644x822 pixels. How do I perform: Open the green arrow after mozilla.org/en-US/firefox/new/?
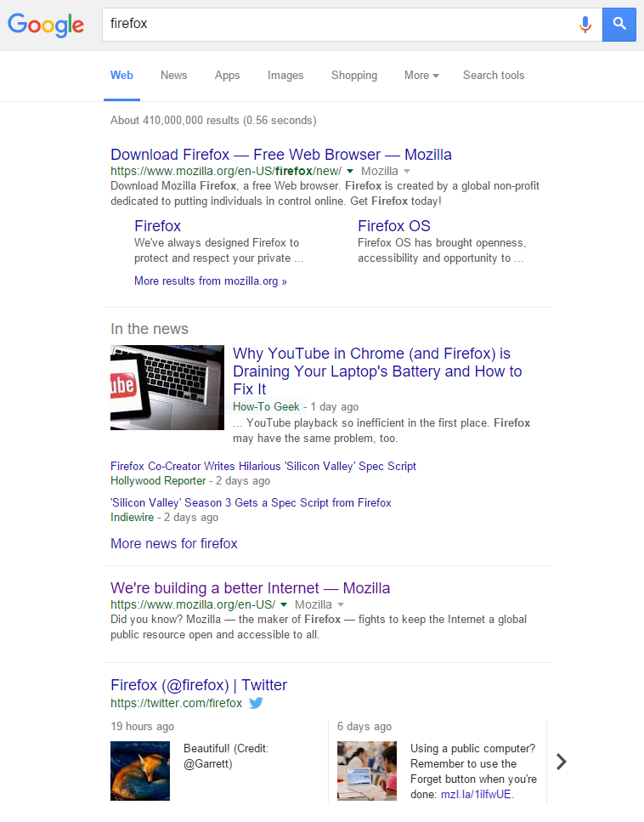pos(350,172)
